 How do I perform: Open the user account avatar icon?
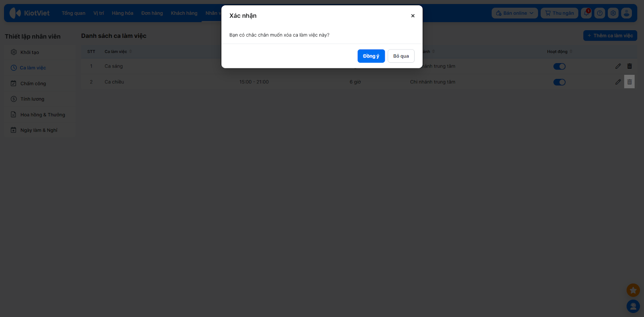pos(626,13)
